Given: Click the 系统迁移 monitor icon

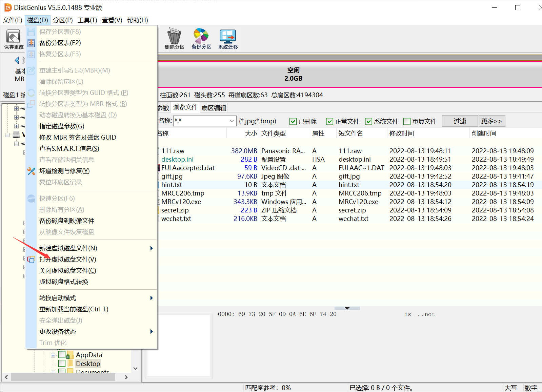Looking at the screenshot, I should pyautogui.click(x=228, y=36).
